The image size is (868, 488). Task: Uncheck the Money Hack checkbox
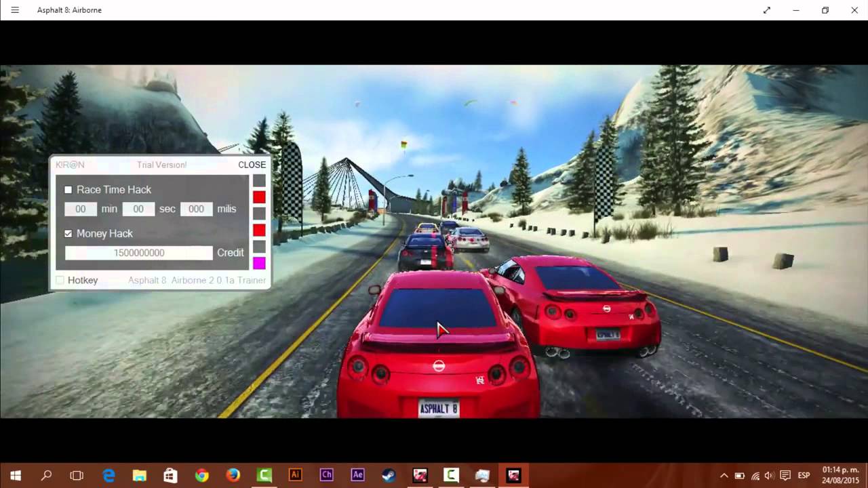68,233
